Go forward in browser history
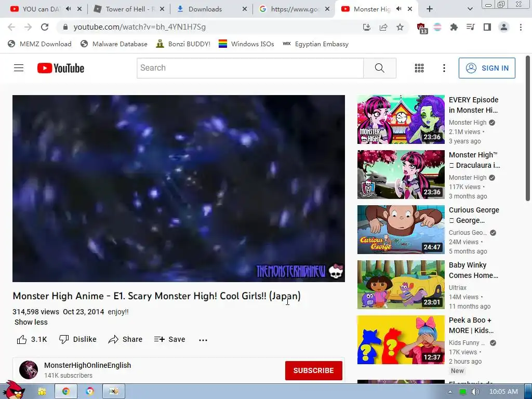This screenshot has height=399, width=532. pos(28,27)
